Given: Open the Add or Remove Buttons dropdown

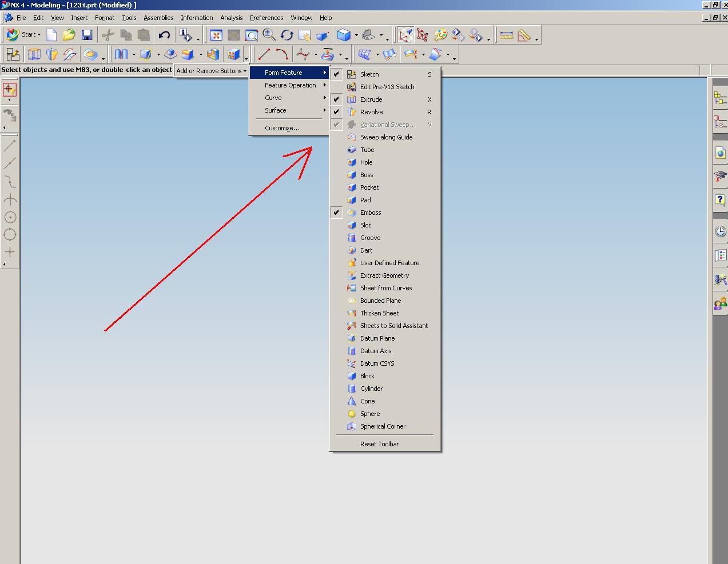Looking at the screenshot, I should (211, 71).
